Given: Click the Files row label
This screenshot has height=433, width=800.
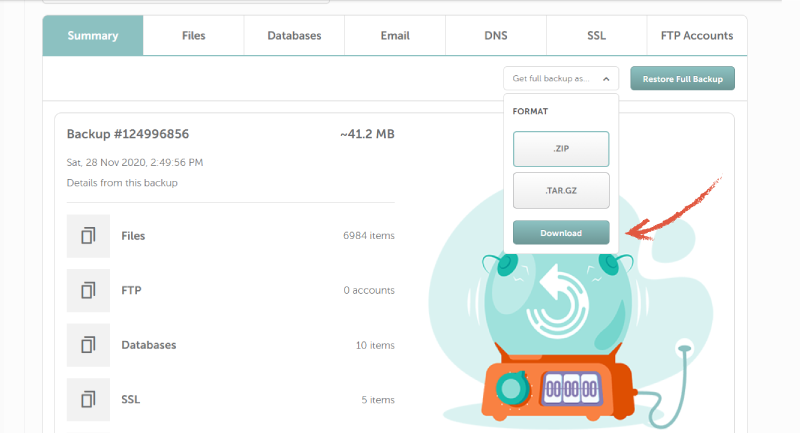Looking at the screenshot, I should click(x=133, y=236).
